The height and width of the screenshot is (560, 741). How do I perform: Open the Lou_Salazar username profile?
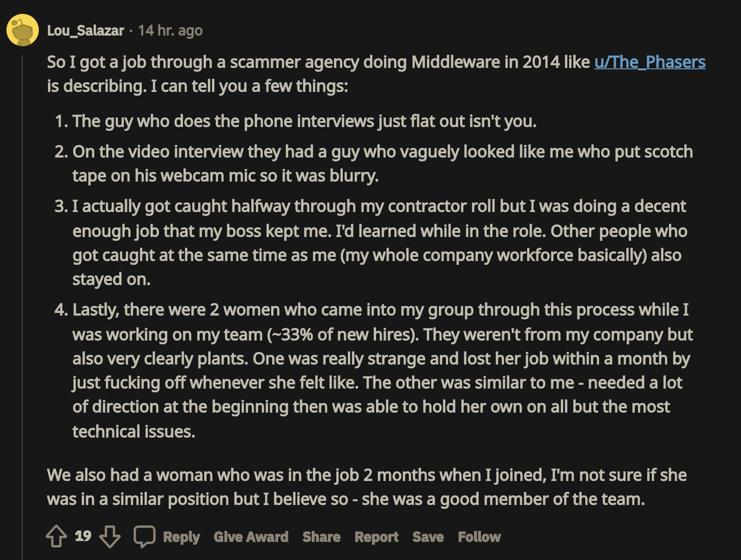85,30
